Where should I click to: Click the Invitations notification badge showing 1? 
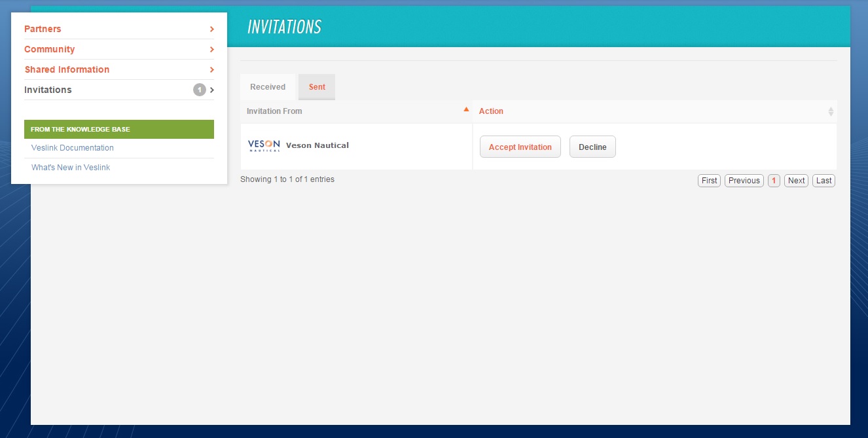(200, 90)
